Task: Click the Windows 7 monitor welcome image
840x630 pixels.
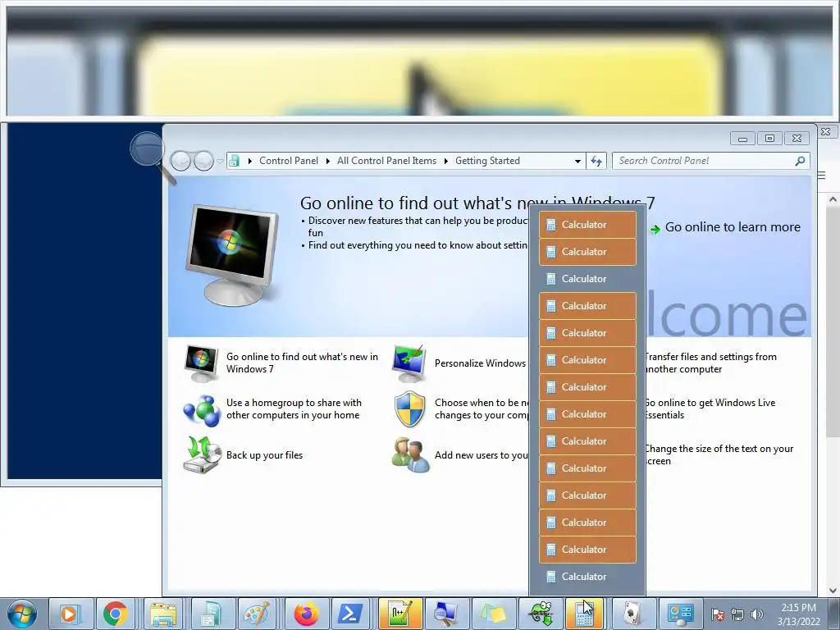Action: click(232, 254)
